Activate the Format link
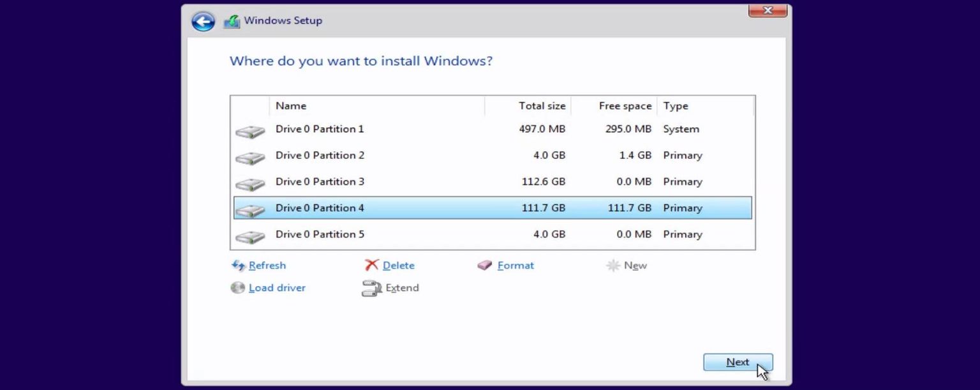 click(516, 266)
